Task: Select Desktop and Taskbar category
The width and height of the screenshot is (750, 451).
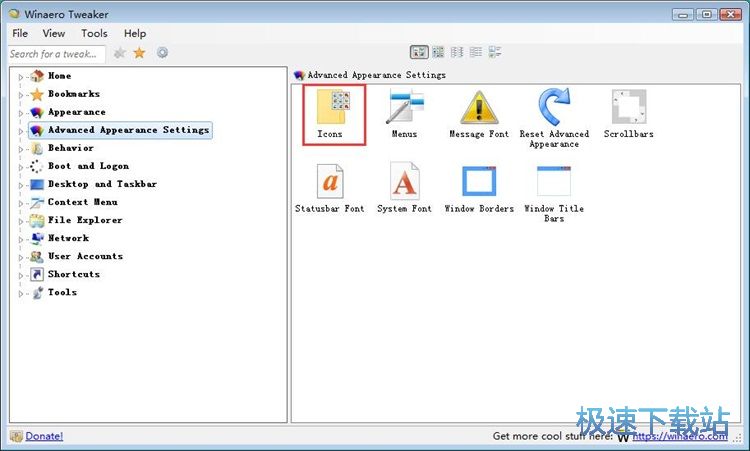Action: click(102, 184)
